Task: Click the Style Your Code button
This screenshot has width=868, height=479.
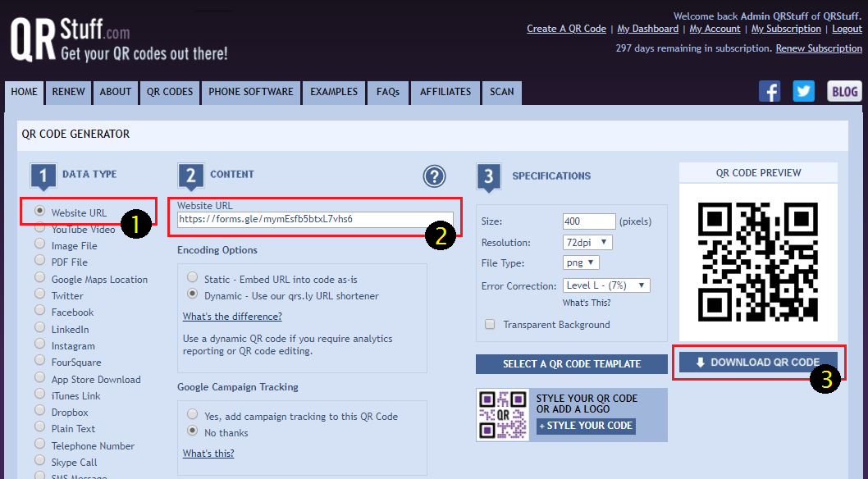Action: pos(587,426)
